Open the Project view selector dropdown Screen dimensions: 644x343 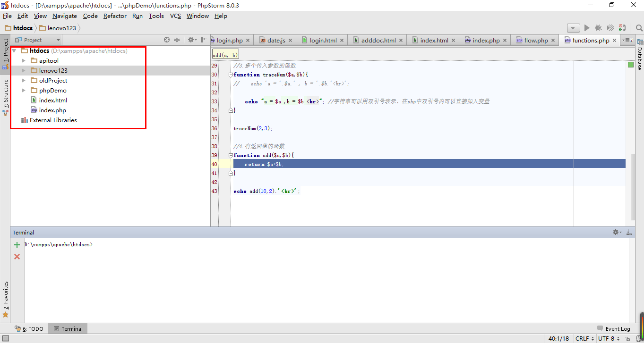pyautogui.click(x=37, y=40)
